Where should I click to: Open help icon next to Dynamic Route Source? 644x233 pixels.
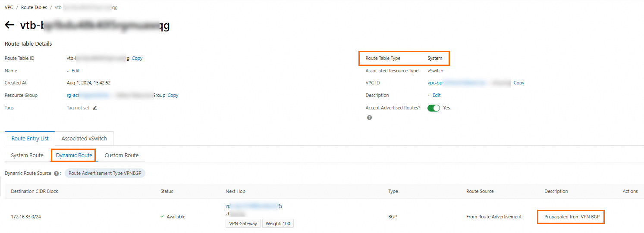(x=56, y=174)
